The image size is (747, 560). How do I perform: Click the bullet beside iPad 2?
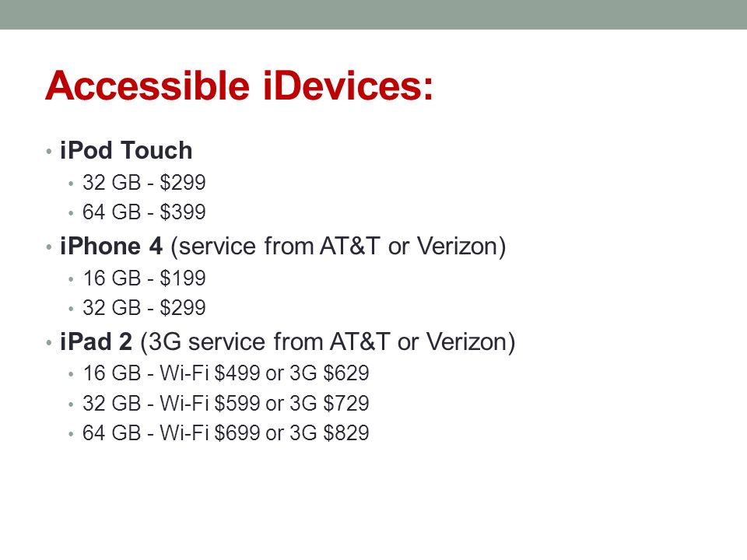point(48,342)
